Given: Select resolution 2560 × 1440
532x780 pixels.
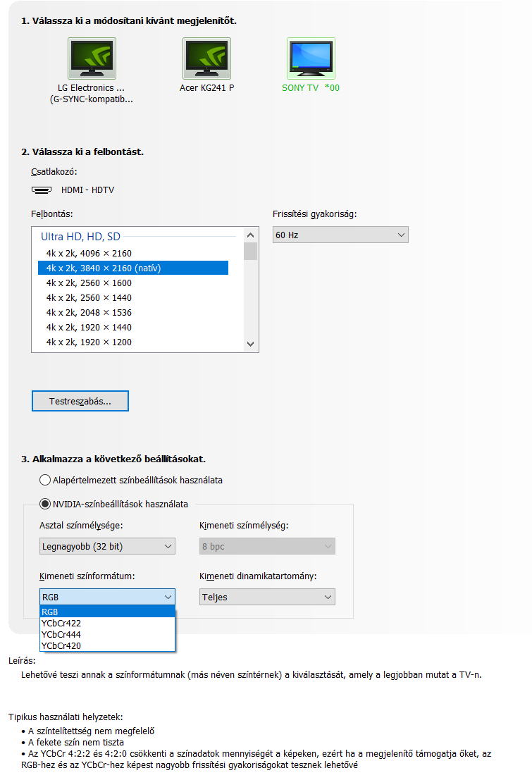Looking at the screenshot, I should (133, 297).
